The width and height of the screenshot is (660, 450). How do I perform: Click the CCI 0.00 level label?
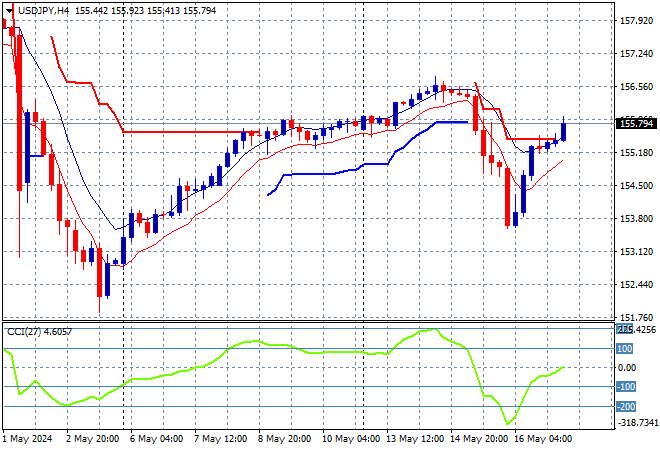coord(627,367)
